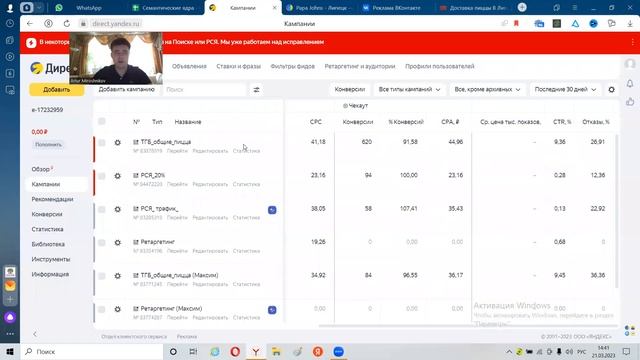Click thumbs-up feedback icon in right sidebar

(630, 101)
